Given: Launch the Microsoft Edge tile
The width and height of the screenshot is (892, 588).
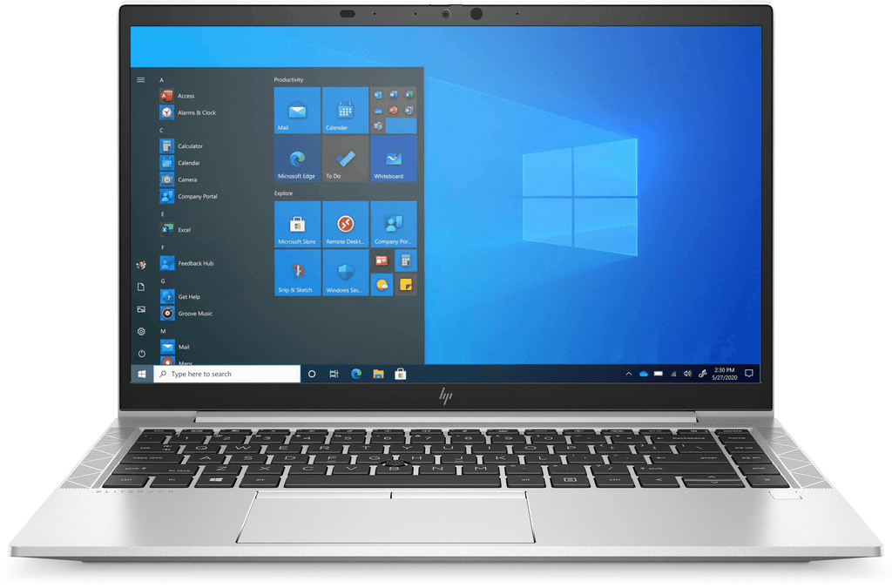Looking at the screenshot, I should (297, 159).
